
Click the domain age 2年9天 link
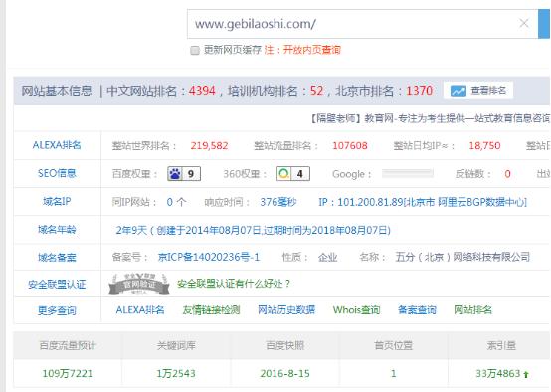click(253, 230)
